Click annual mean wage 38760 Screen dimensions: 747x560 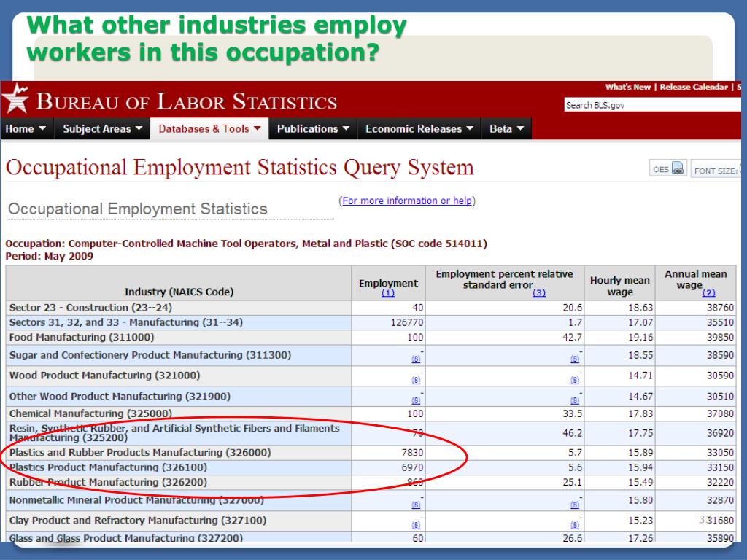pos(720,308)
